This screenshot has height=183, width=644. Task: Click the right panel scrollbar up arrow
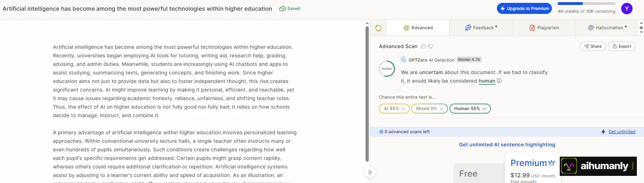pos(641,23)
